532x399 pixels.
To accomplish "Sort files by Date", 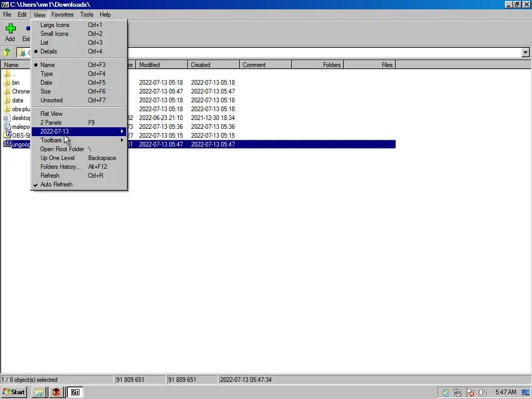I will pos(79,83).
